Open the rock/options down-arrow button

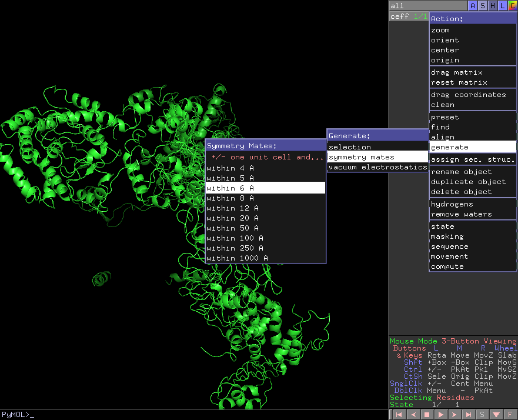pyautogui.click(x=496, y=415)
